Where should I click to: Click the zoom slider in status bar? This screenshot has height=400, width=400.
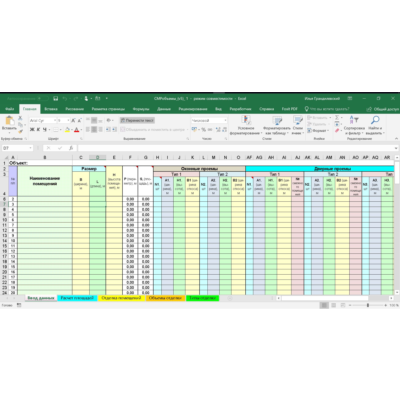coord(368,305)
